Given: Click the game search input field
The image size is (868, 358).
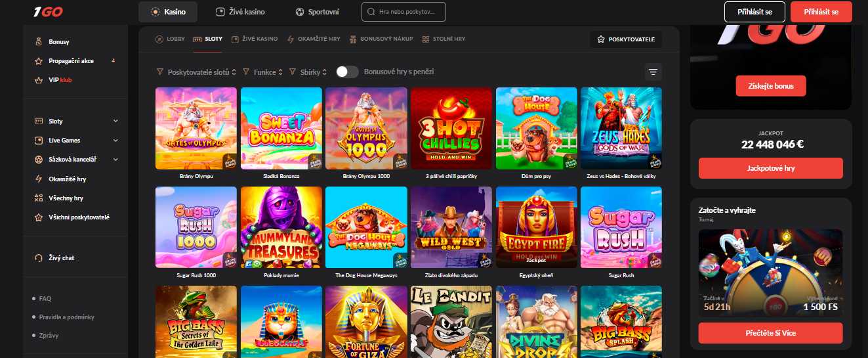Looking at the screenshot, I should 403,12.
